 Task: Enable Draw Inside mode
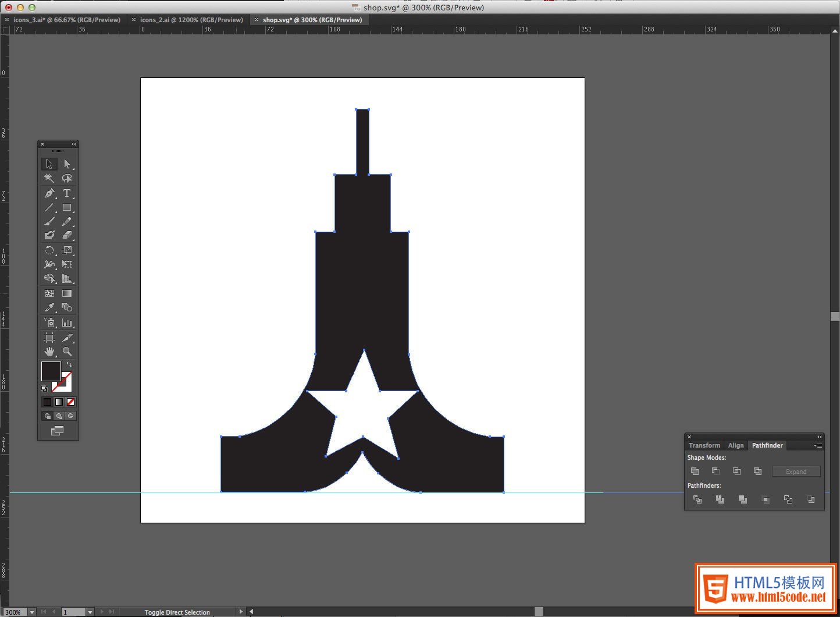coord(70,416)
